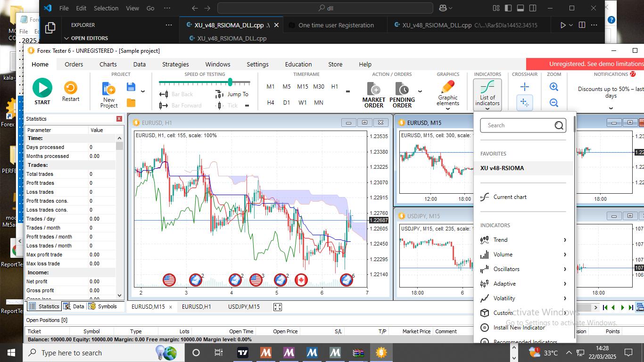Click the Canada flag news event icon
644x362 pixels.
301,280
